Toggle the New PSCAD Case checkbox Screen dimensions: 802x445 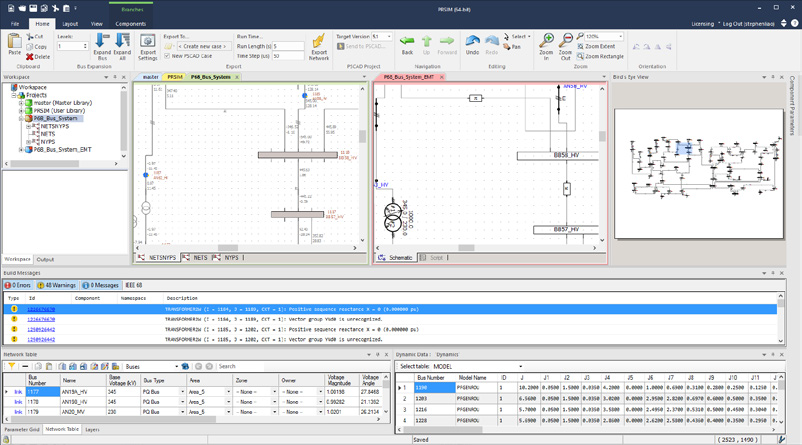coord(167,56)
